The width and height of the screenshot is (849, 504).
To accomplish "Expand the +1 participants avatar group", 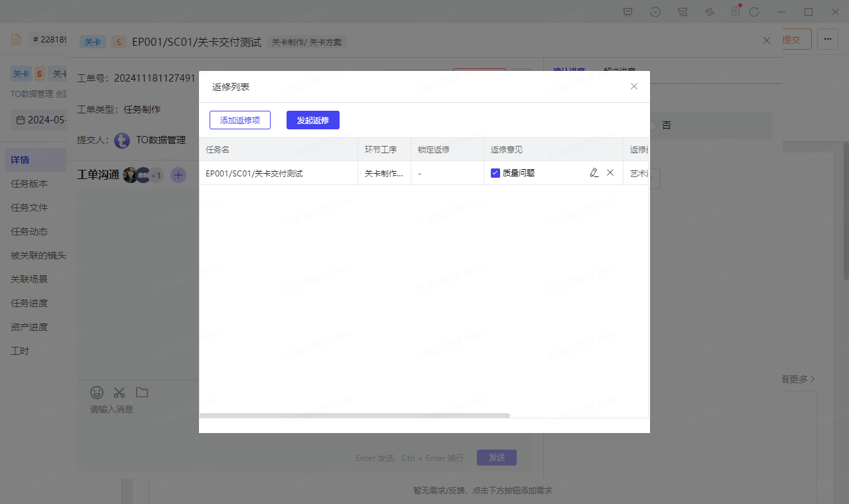I will click(157, 176).
